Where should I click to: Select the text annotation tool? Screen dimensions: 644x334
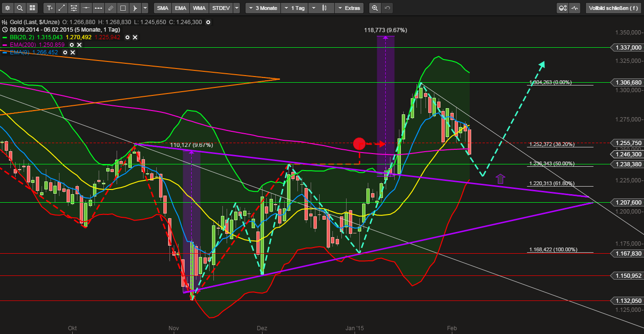coord(50,8)
